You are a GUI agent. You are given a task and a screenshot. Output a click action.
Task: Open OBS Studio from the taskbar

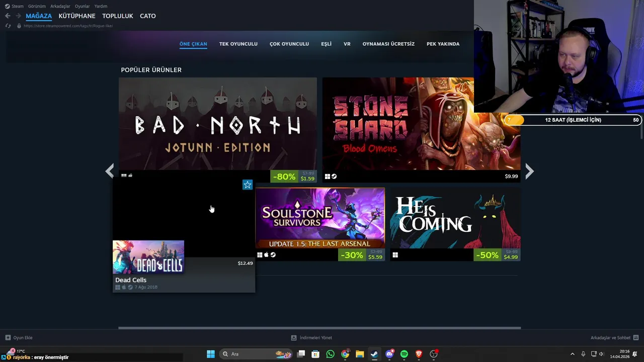tap(434, 354)
